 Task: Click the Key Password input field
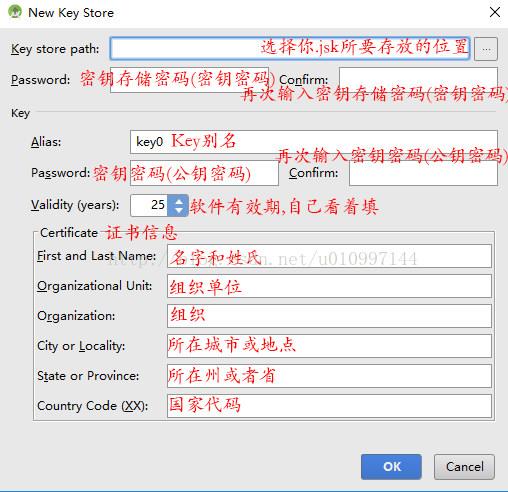(204, 173)
